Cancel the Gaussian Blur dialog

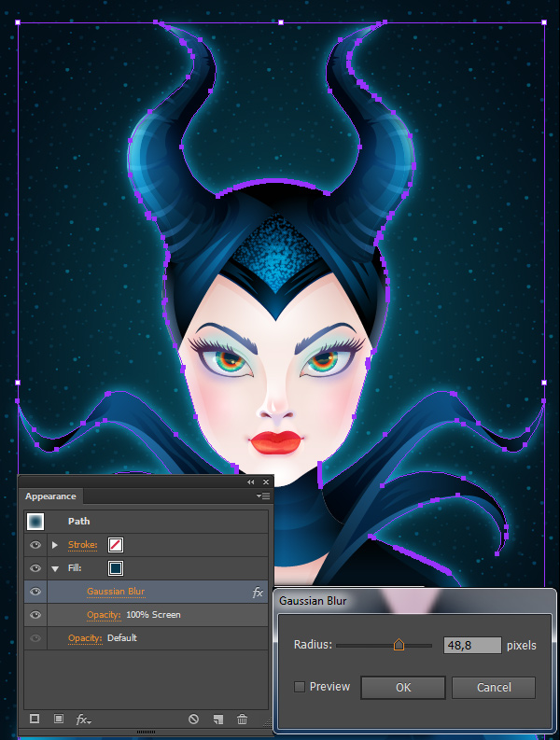pos(494,687)
